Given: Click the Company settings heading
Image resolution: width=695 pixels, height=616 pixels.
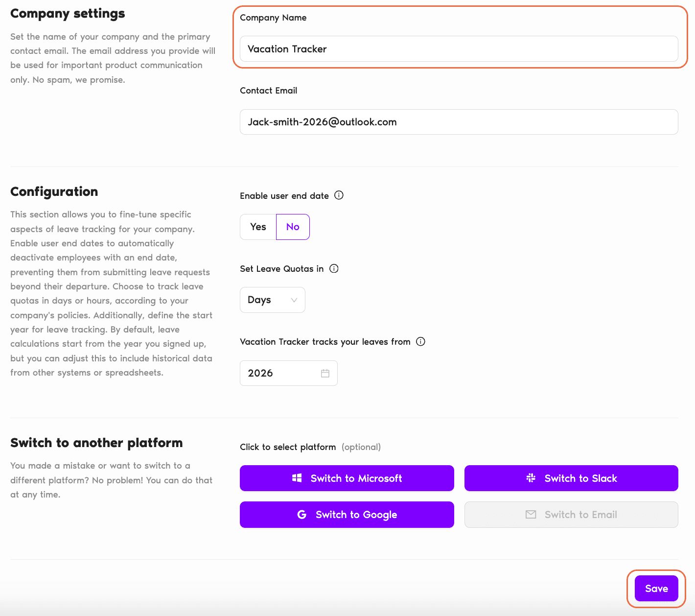Looking at the screenshot, I should pos(68,13).
